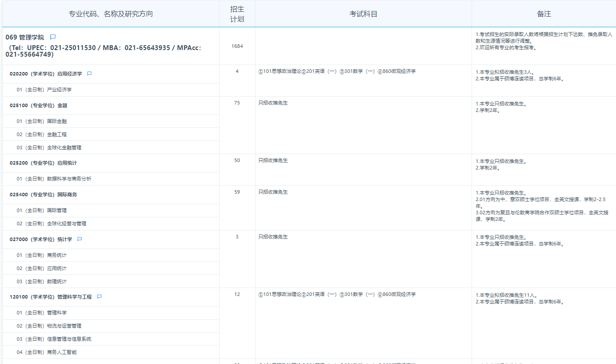Screen dimensions: 616x364
Task: Click the 02 全球化经营与管理 direction
Action: [x=51, y=223]
